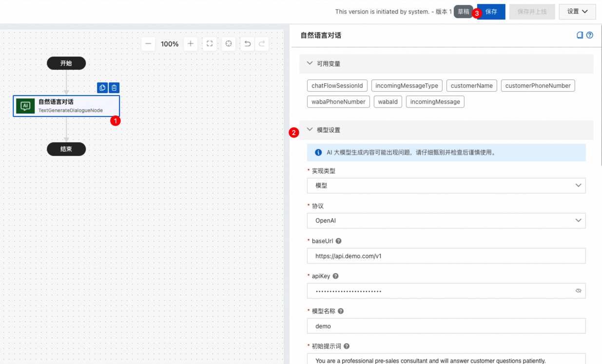
Task: Open the 设置 dropdown menu
Action: point(578,12)
